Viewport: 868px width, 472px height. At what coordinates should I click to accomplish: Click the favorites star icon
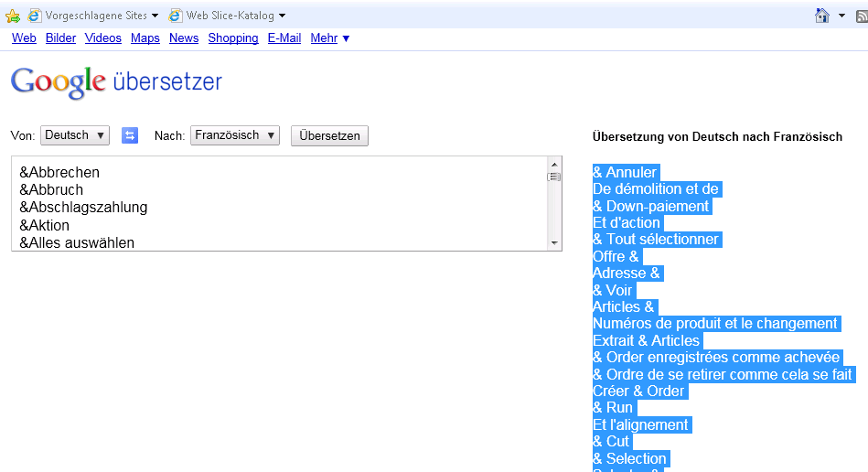click(x=12, y=16)
